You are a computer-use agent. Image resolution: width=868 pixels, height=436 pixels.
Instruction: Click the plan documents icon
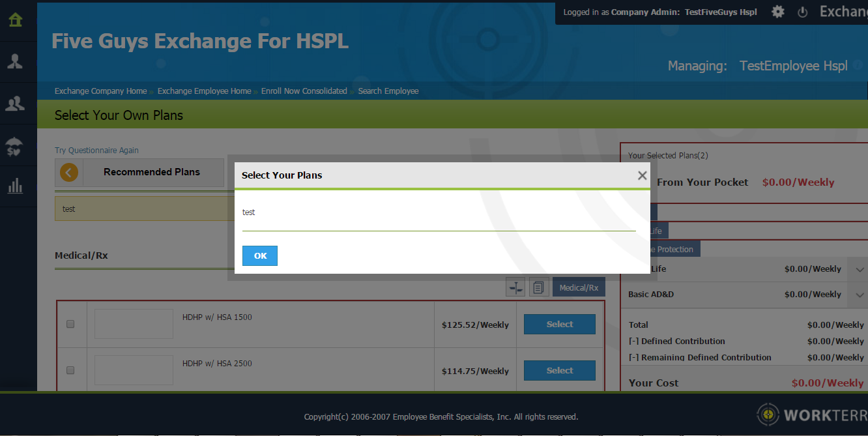[539, 287]
